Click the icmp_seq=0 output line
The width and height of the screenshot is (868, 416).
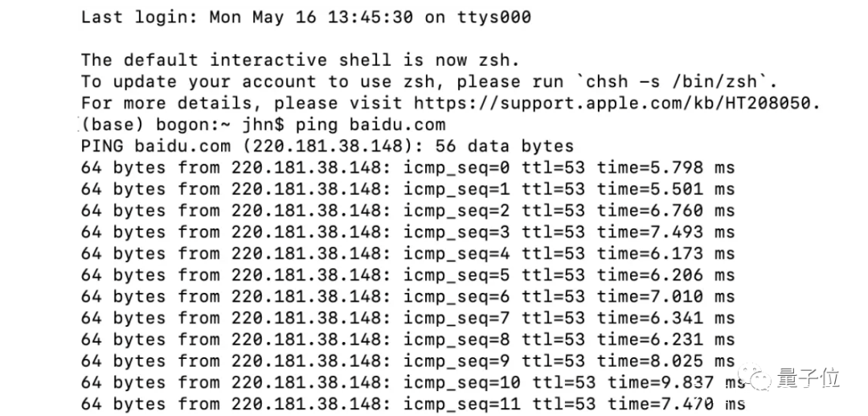(x=407, y=168)
